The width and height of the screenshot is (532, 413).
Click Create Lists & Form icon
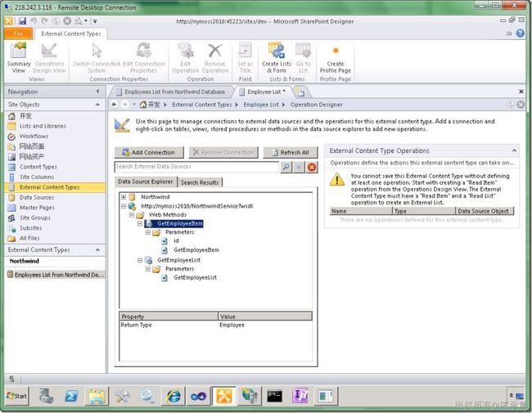pos(276,51)
